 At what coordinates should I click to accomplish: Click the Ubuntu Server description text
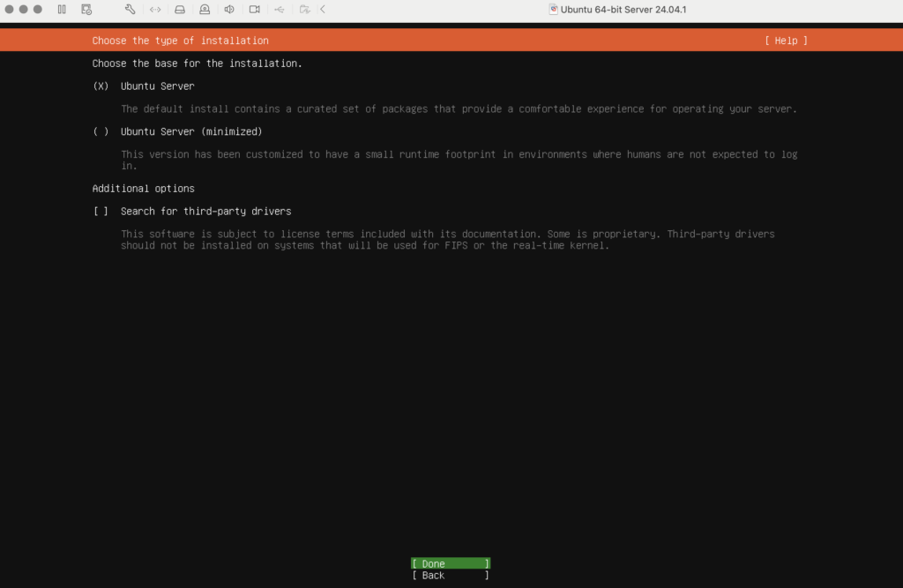point(458,109)
